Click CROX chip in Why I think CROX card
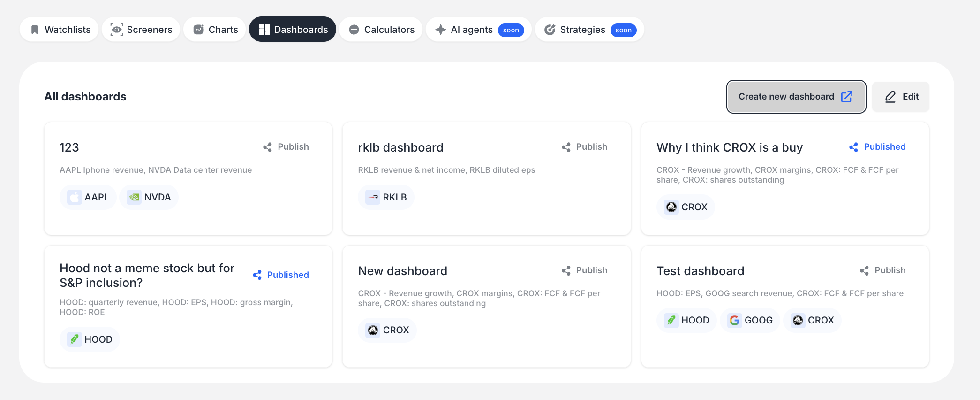980x400 pixels. point(686,207)
